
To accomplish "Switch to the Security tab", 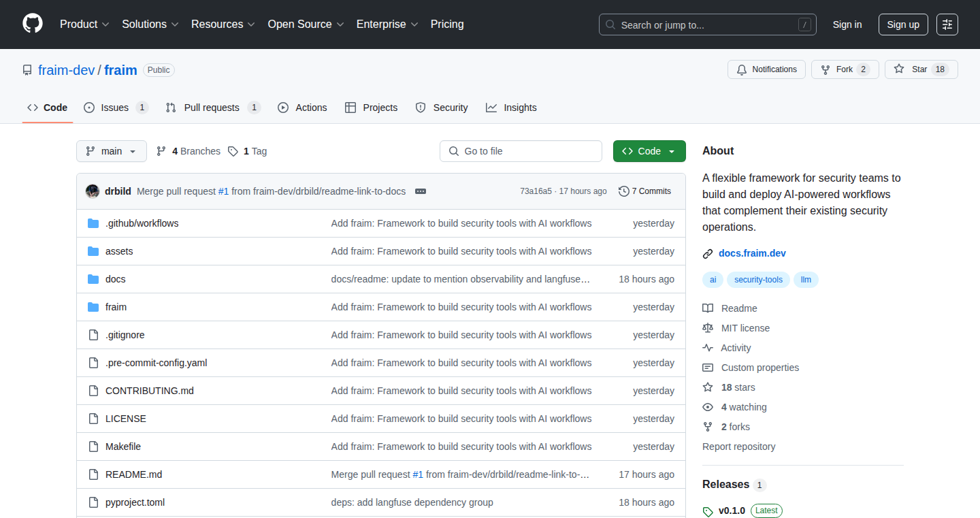I will click(442, 108).
